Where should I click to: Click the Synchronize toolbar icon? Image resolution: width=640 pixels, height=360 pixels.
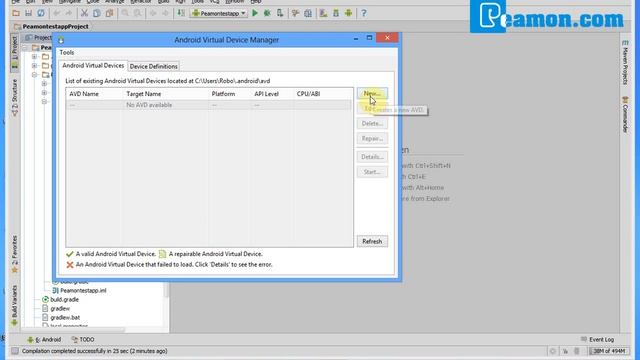41,13
